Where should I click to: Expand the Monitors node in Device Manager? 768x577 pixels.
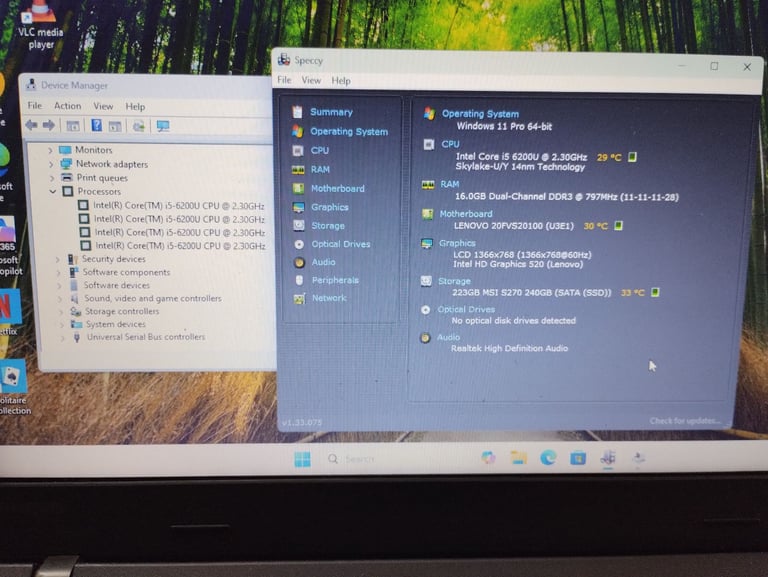[x=50, y=150]
